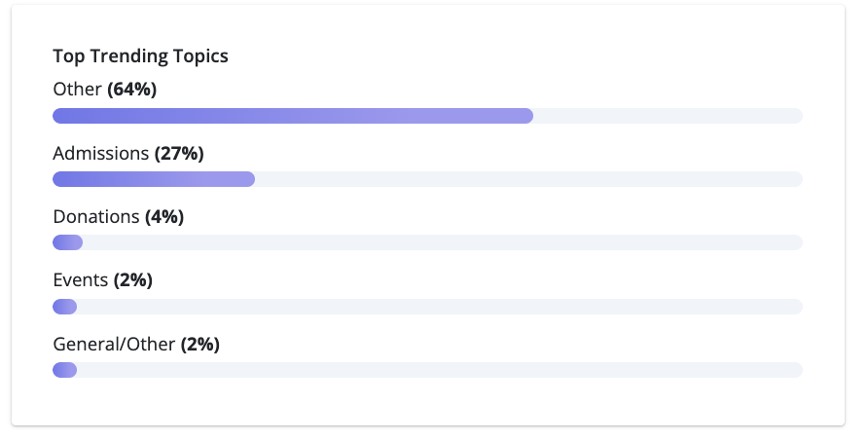Image resolution: width=868 pixels, height=442 pixels.
Task: Click the filled Donations progress bar
Action: [x=67, y=242]
